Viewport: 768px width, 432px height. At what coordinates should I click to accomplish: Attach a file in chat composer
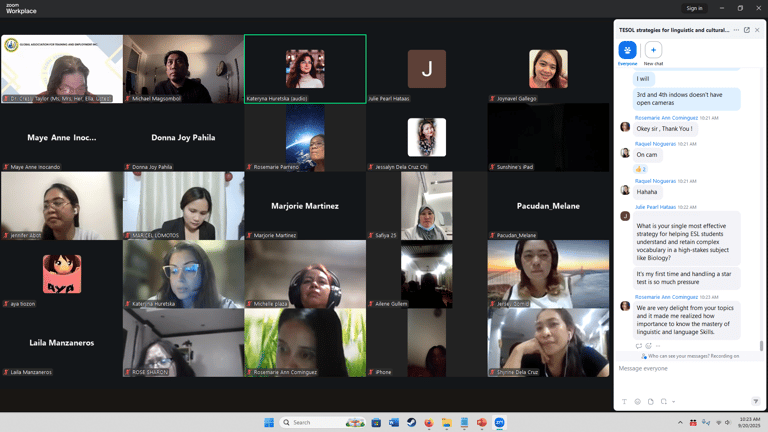651,402
